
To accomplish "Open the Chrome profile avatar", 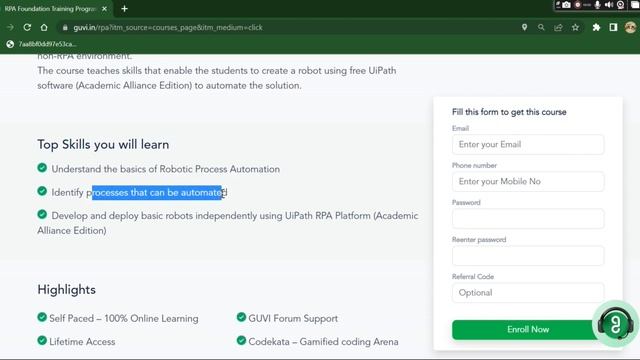I will [x=630, y=27].
